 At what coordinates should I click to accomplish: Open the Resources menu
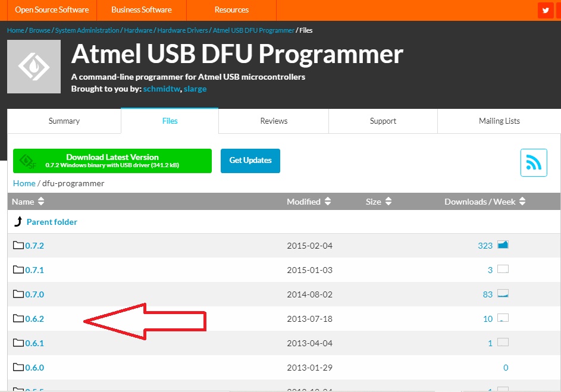coord(231,10)
